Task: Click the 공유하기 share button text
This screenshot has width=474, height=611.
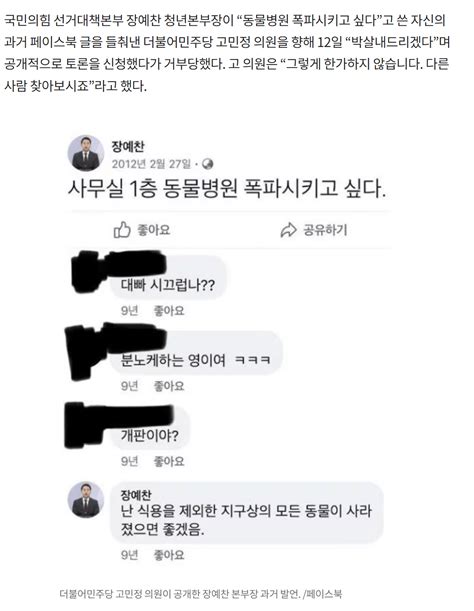Action: pos(325,230)
